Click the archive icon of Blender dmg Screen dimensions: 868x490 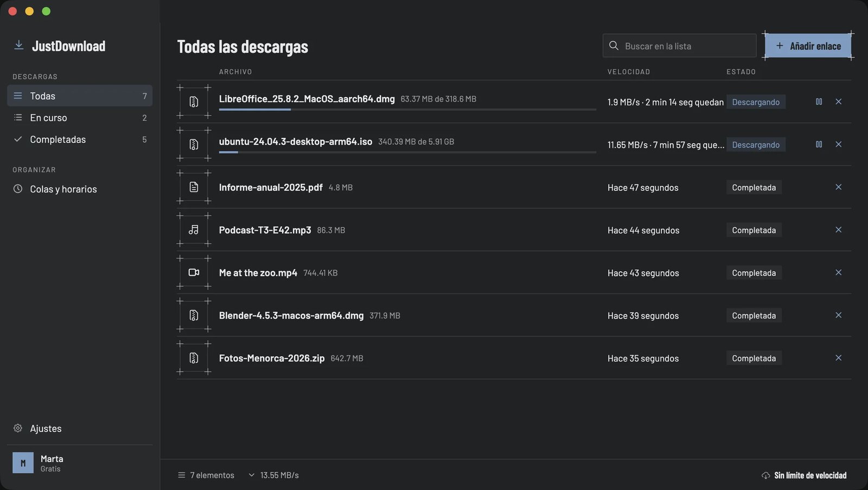(194, 315)
